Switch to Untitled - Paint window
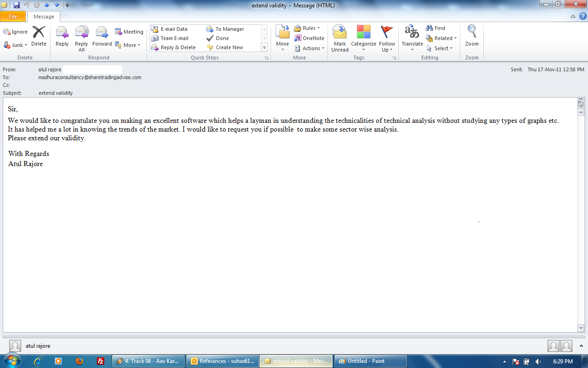 coord(371,361)
